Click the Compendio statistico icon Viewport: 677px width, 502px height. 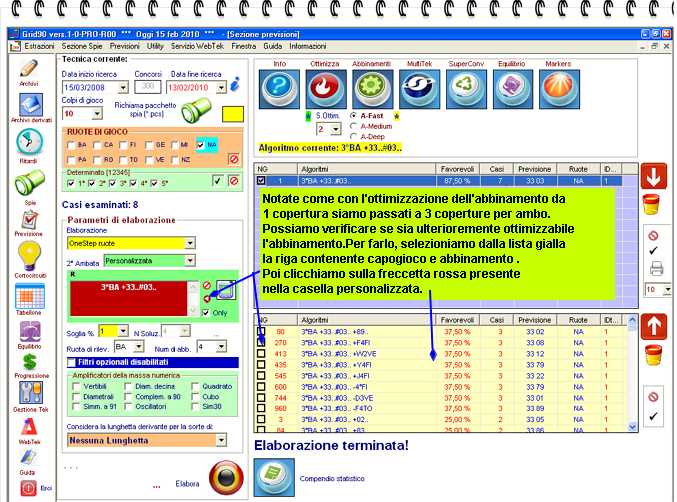[274, 477]
